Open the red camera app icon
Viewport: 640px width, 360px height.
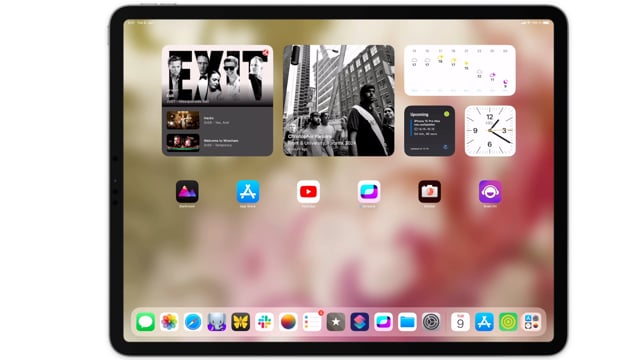point(429,191)
